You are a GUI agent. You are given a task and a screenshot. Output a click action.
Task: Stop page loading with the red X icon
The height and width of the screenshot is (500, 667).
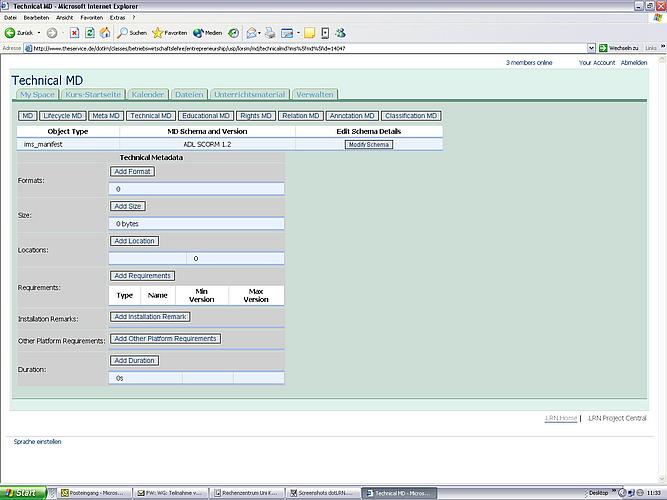(x=74, y=33)
